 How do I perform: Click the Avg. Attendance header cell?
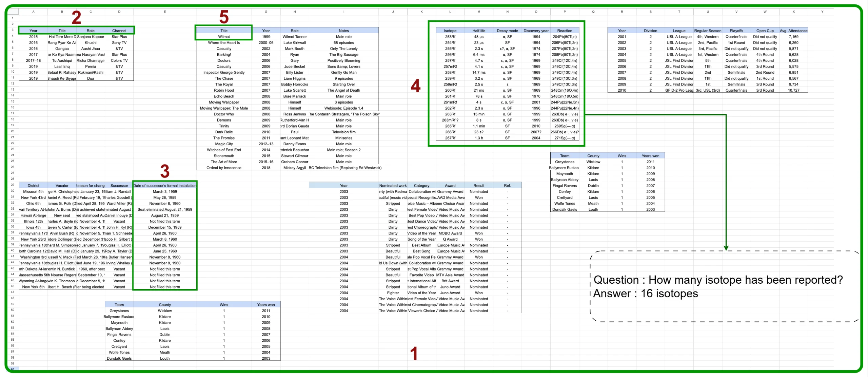(793, 31)
